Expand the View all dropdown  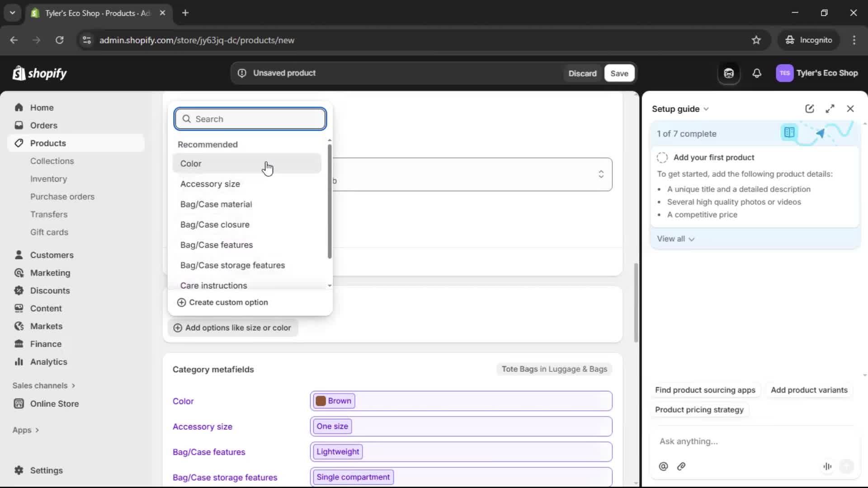tap(676, 239)
